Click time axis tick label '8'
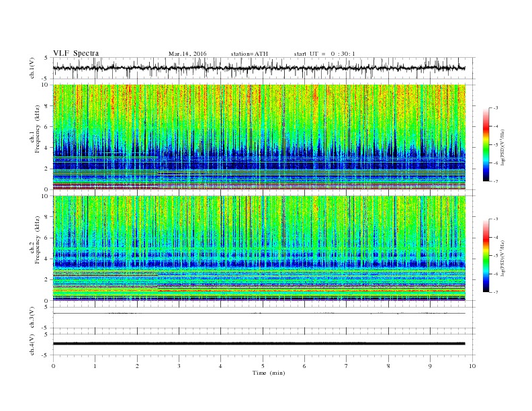Image resolution: width=532 pixels, height=411 pixels. point(388,366)
